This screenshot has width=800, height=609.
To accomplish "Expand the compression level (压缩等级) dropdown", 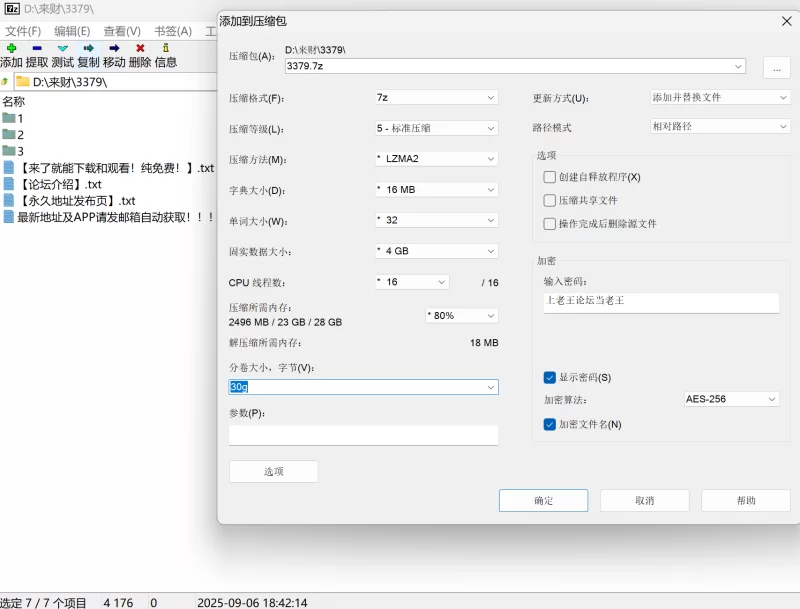I will 435,129.
